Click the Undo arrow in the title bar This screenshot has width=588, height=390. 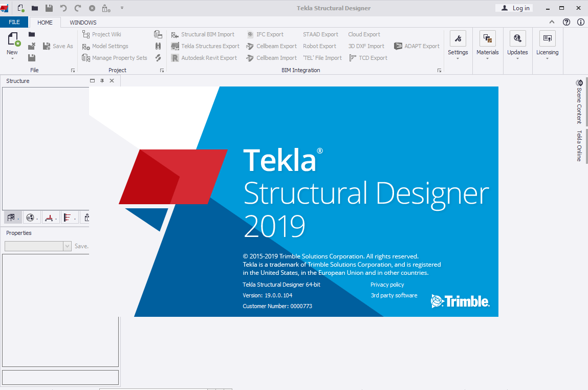click(63, 8)
